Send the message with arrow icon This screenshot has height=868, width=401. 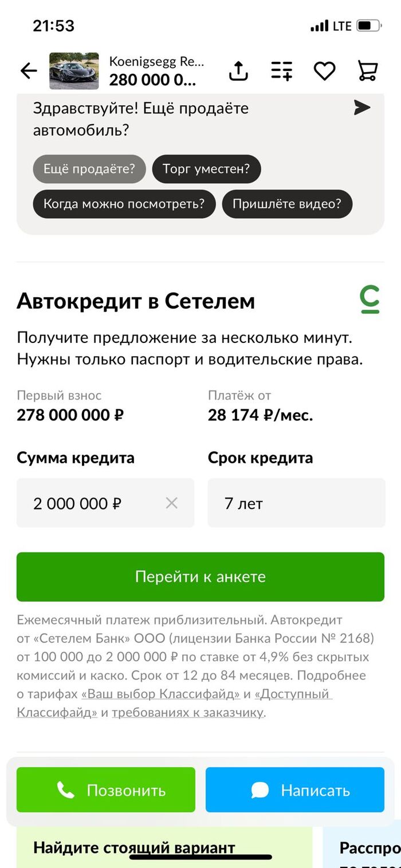coord(361,108)
